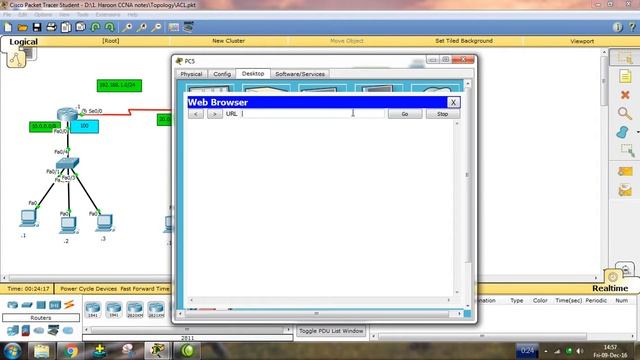The width and height of the screenshot is (640, 360).
Task: Click the Web Browser forward button
Action: [215, 114]
